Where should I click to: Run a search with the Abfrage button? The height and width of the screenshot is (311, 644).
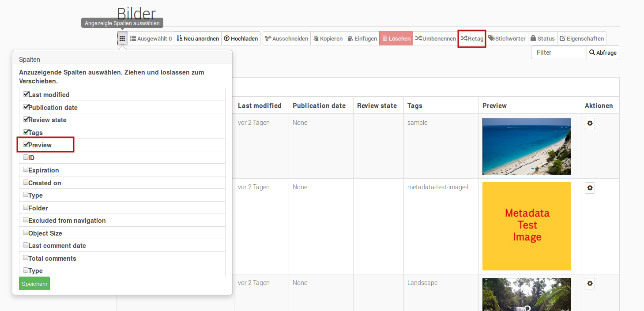(x=603, y=52)
